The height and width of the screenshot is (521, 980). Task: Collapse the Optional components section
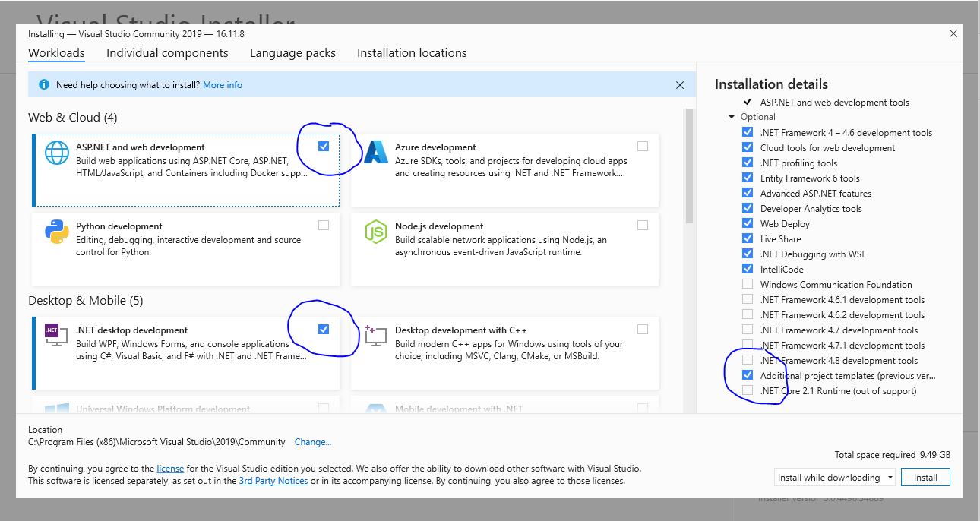[732, 117]
